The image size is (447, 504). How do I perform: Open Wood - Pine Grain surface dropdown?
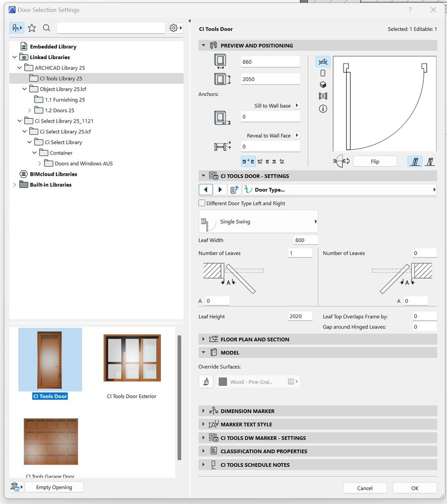coord(258,382)
